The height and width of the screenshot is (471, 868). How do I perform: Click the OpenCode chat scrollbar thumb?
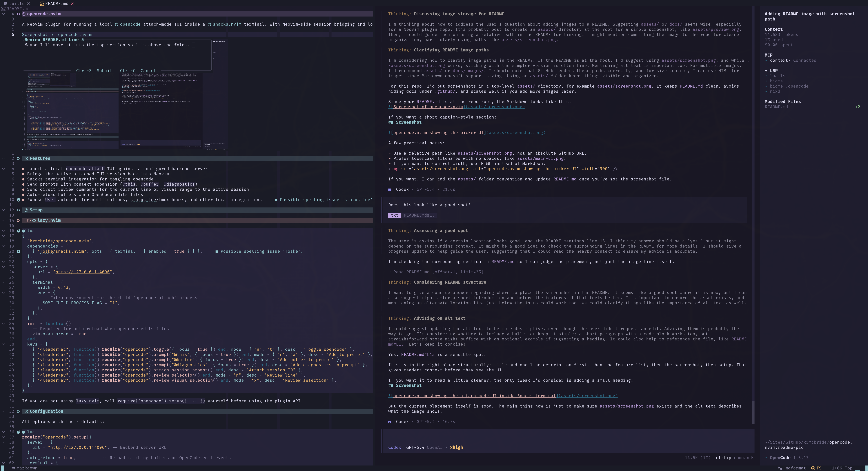tap(753, 413)
